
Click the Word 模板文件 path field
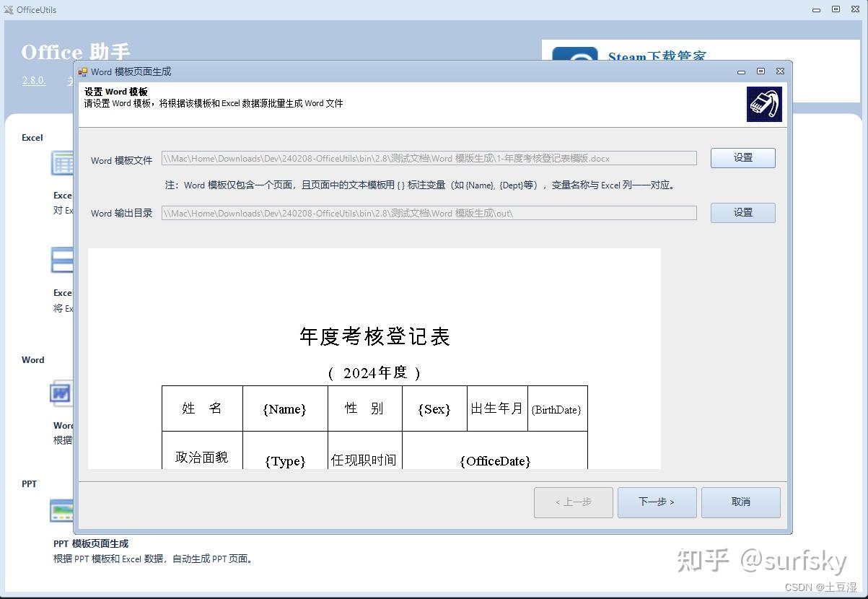pos(429,158)
